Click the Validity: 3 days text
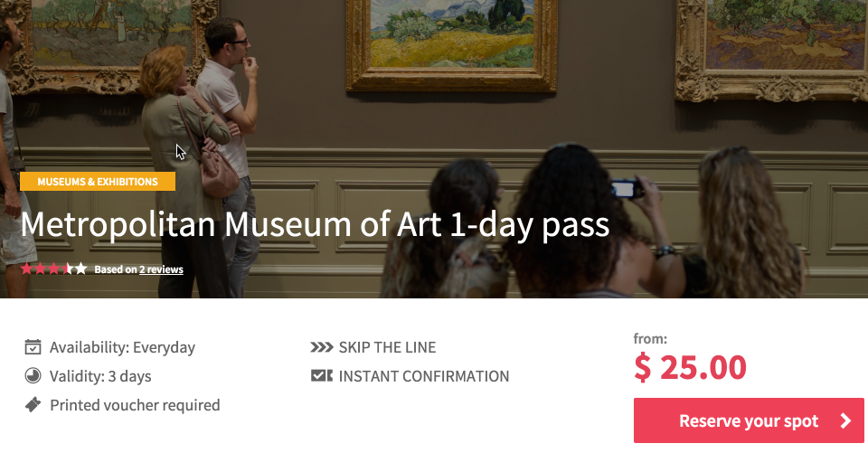Viewport: 868px width, 453px height. click(100, 376)
